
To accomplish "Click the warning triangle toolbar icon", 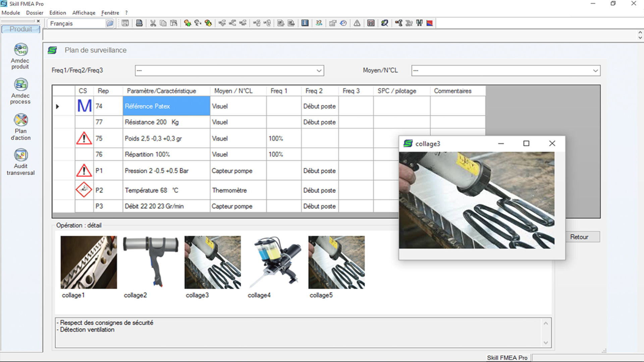I will [357, 23].
